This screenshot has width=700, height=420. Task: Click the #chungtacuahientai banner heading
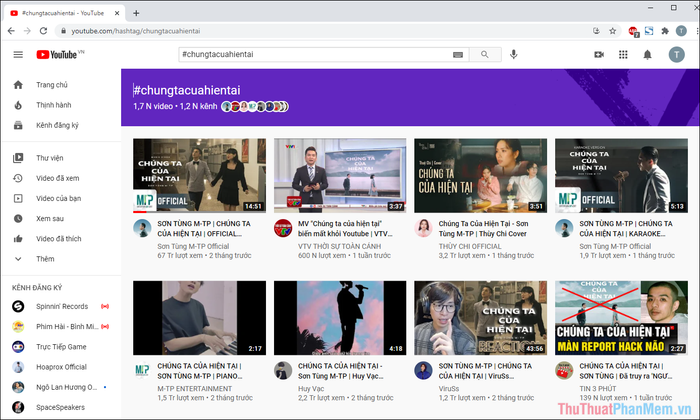(x=187, y=91)
